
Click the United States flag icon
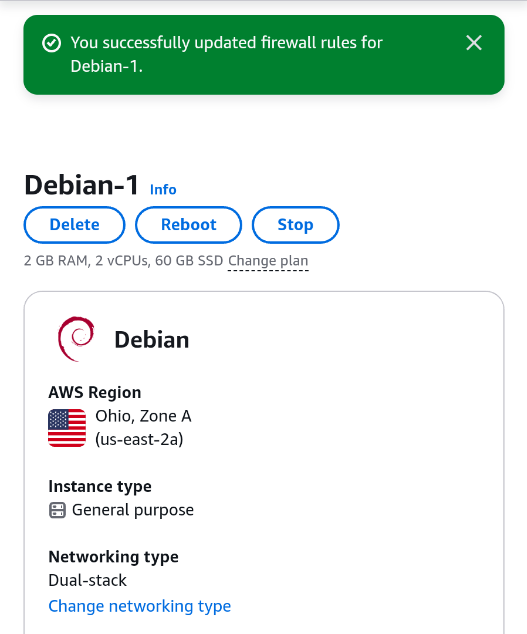(67, 428)
